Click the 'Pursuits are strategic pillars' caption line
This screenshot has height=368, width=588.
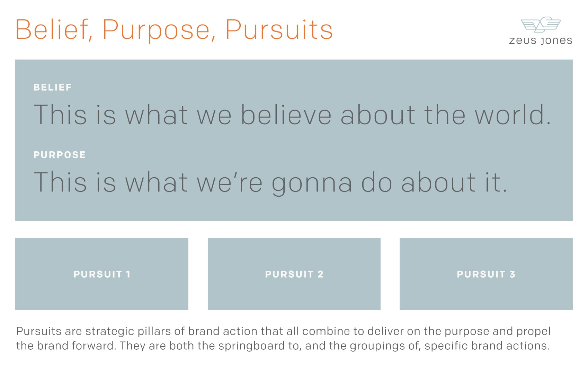283,332
